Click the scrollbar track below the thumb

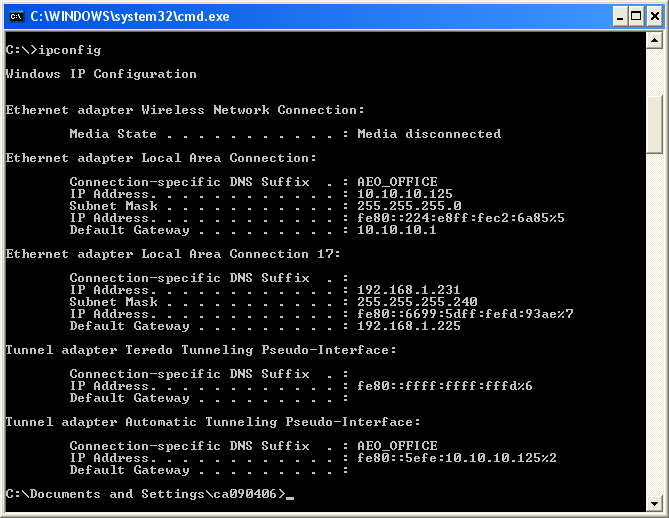click(x=655, y=320)
